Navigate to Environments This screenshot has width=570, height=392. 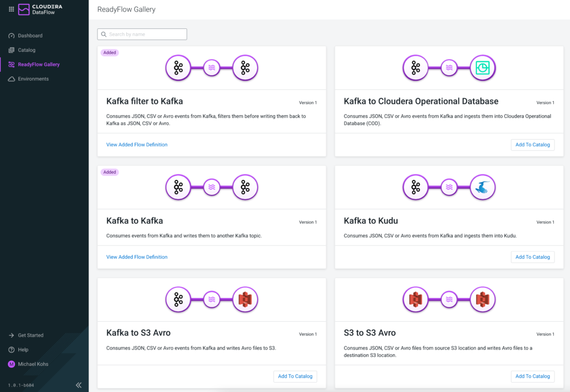[x=33, y=79]
